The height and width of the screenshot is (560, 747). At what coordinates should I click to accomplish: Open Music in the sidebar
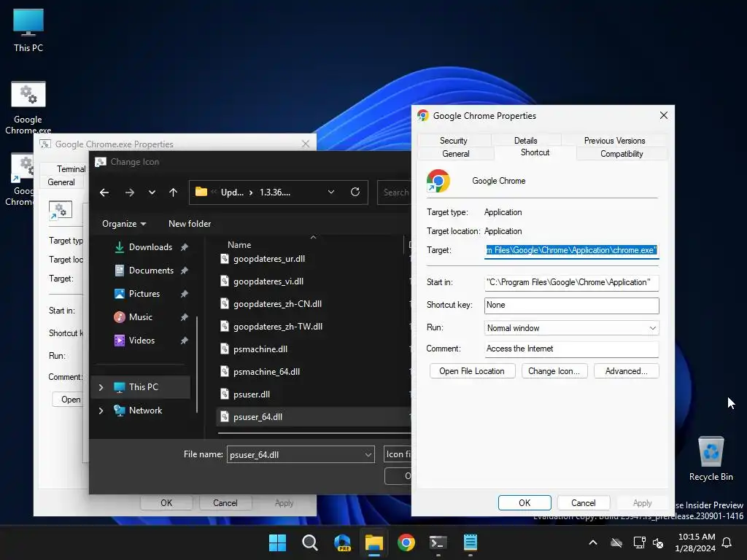141,317
